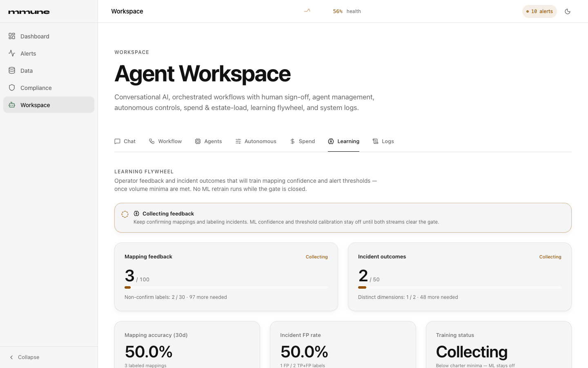Open the Dashboard page
588x368 pixels.
point(49,36)
